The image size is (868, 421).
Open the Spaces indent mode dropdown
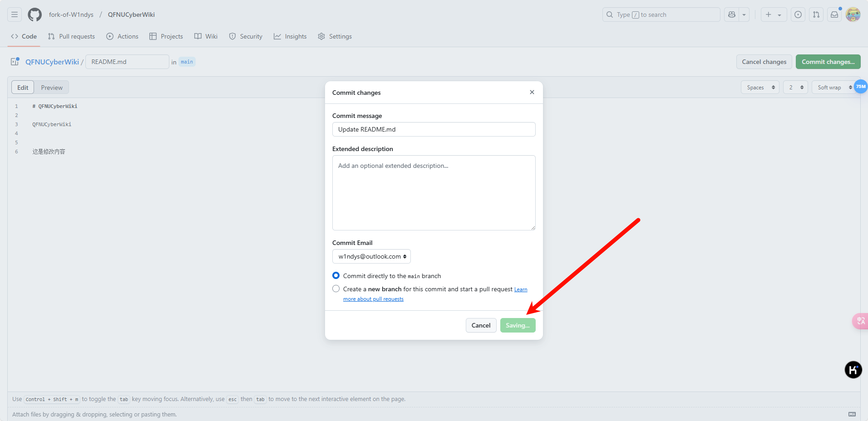pyautogui.click(x=760, y=88)
